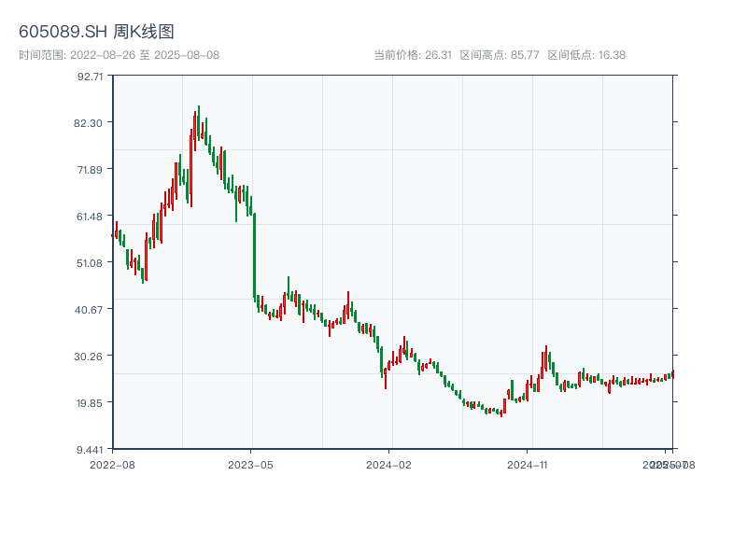Select the 2024-02 x-axis date label

pyautogui.click(x=389, y=464)
